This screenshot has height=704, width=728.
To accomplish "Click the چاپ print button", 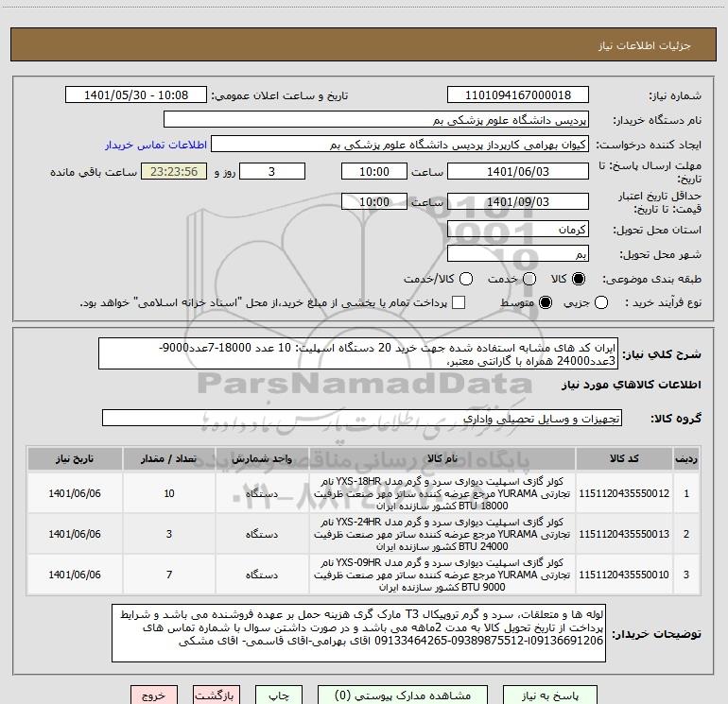I will tap(279, 695).
